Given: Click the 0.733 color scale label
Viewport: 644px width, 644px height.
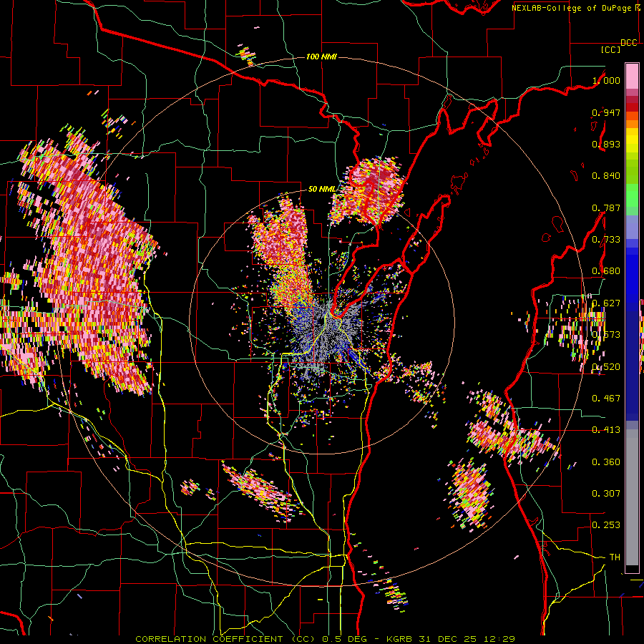Looking at the screenshot, I should 606,240.
